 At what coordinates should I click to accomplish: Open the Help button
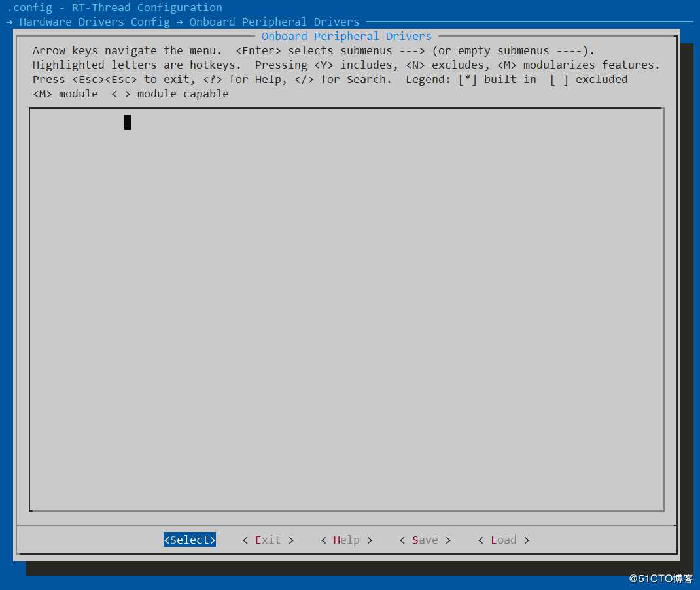coord(347,540)
